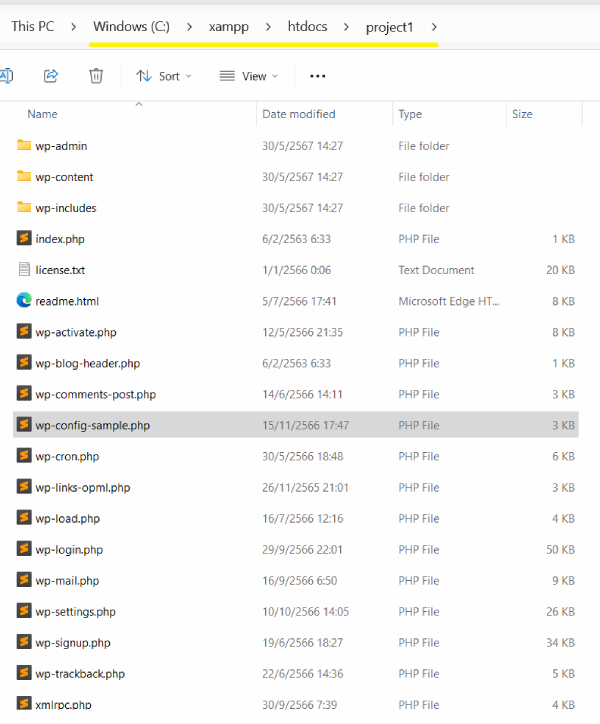The width and height of the screenshot is (600, 724).
Task: Expand chevron after Windows (C:) breadcrumb
Action: point(189,27)
